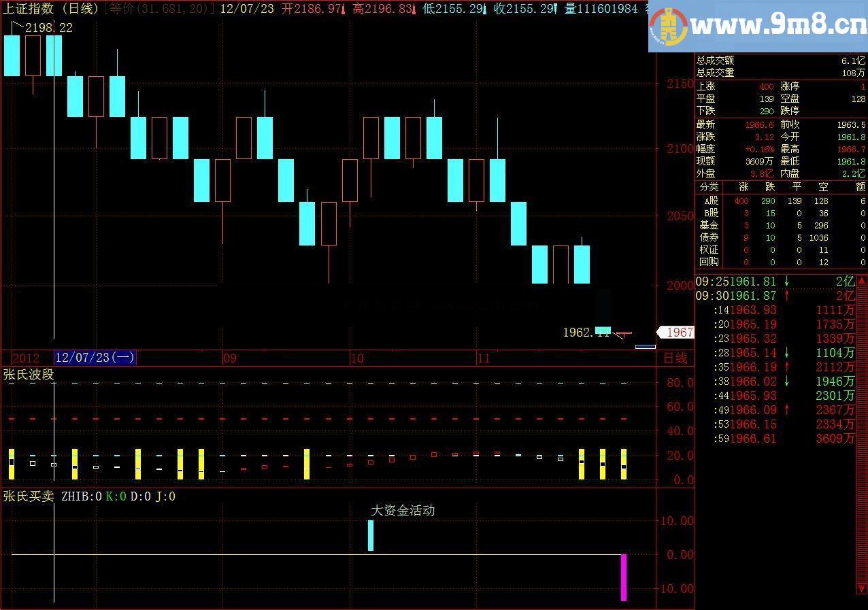Click the small blue chart range slider
Screen dimensions: 868x610
[646, 347]
